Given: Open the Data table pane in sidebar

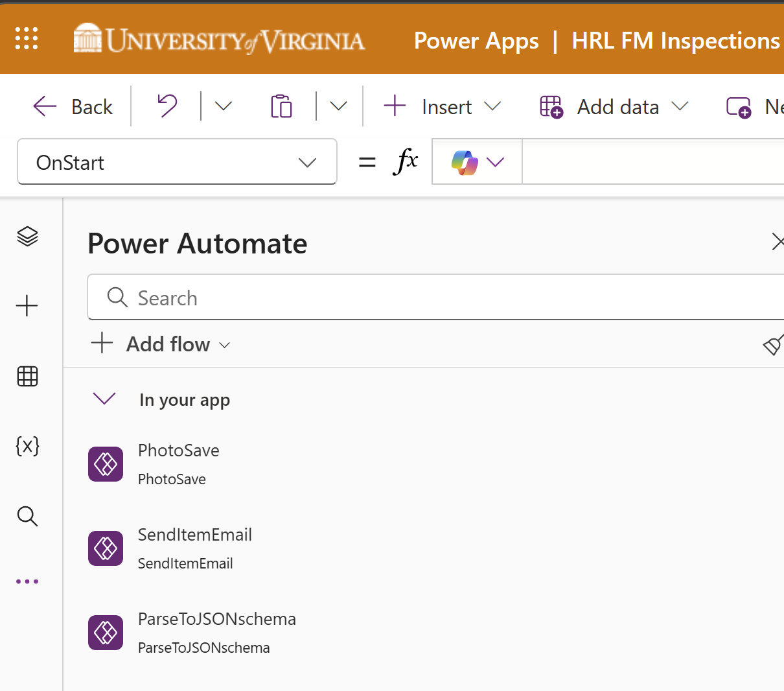Looking at the screenshot, I should coord(27,376).
